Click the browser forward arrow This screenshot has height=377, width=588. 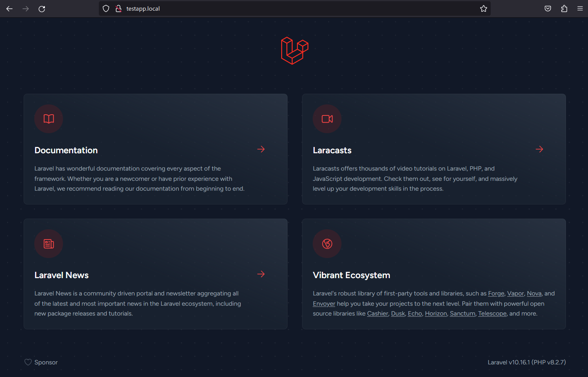[x=26, y=9]
